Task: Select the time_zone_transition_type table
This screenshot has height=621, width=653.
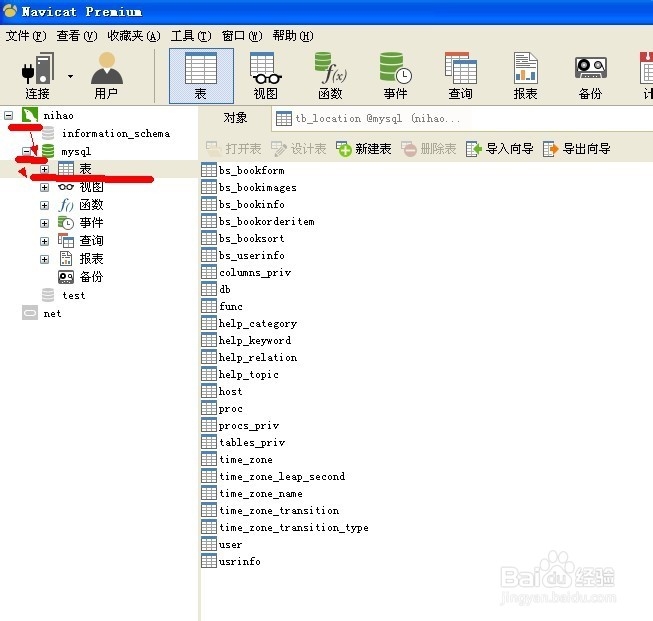Action: pyautogui.click(x=294, y=527)
